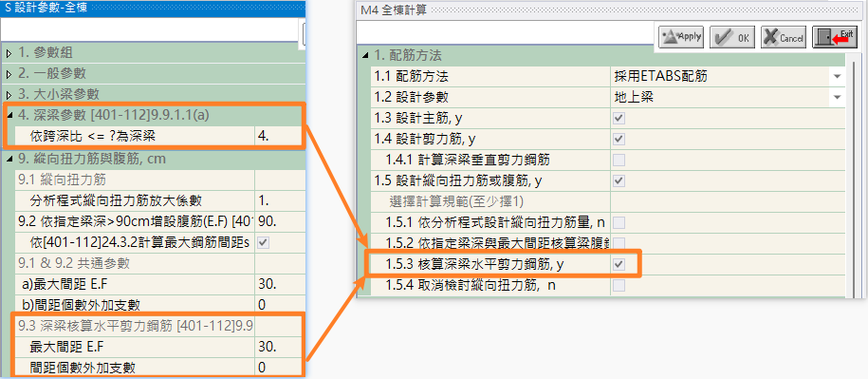Viewport: 868px width, 379px height.
Task: Edit 分析程式縱向扭力筋放大係數 value 1.
Action: (x=280, y=200)
